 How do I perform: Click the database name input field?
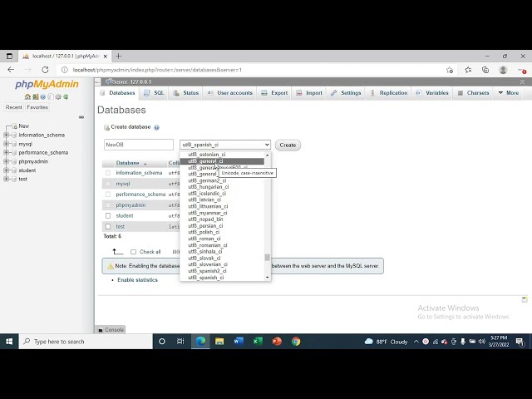(x=139, y=145)
